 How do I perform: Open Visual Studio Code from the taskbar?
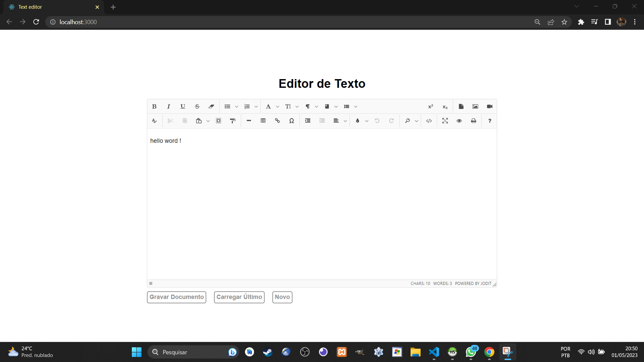tap(434, 352)
